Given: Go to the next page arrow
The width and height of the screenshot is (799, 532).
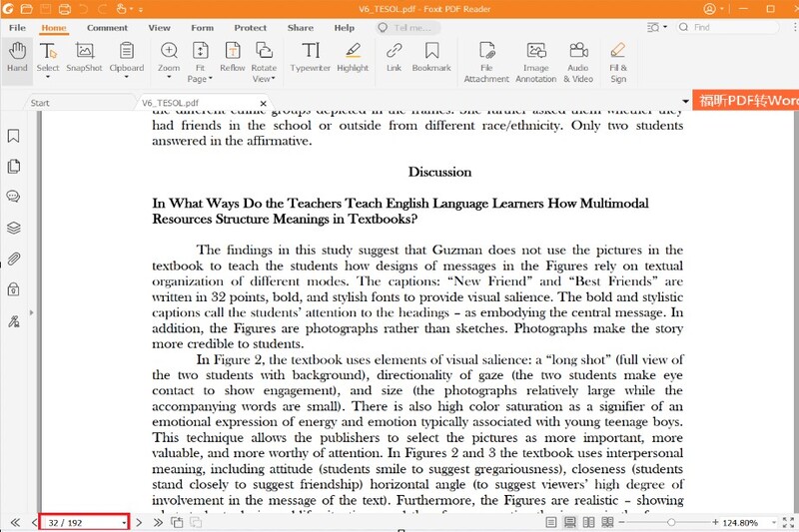Looking at the screenshot, I should click(x=139, y=522).
